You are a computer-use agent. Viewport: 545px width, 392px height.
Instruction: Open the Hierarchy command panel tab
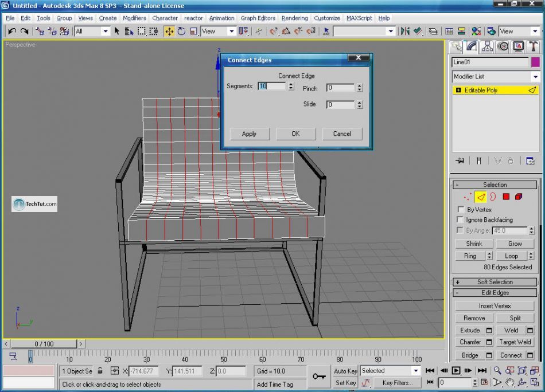(x=487, y=46)
